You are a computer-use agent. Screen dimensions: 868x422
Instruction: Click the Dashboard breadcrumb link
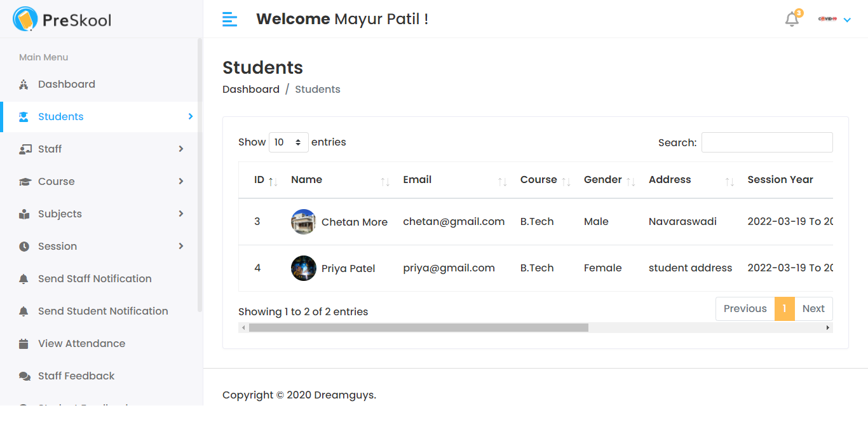[x=251, y=89]
